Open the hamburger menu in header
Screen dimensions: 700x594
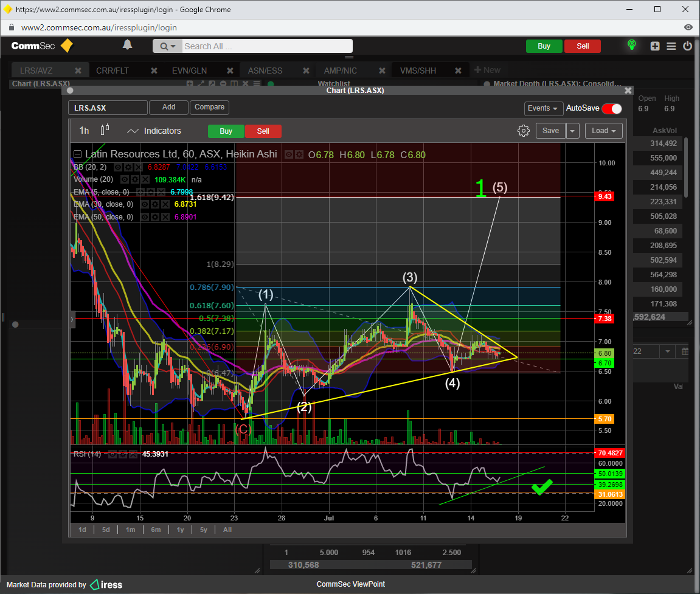pos(671,46)
